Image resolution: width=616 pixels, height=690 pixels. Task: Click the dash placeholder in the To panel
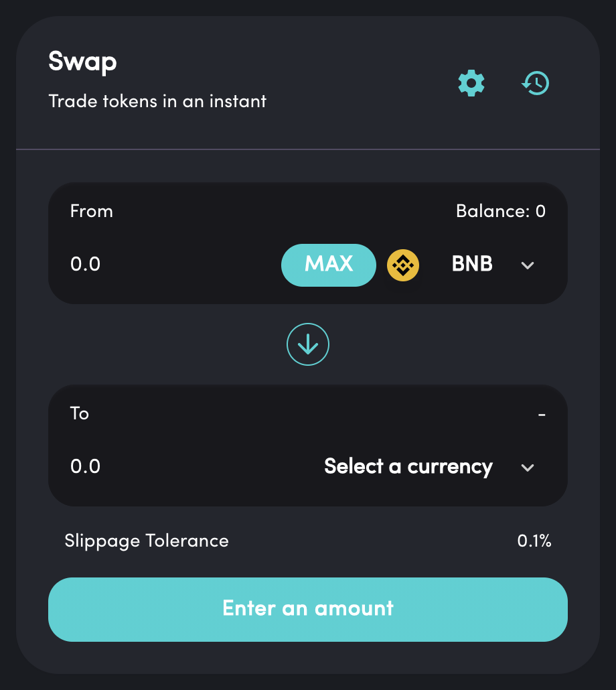coord(542,415)
